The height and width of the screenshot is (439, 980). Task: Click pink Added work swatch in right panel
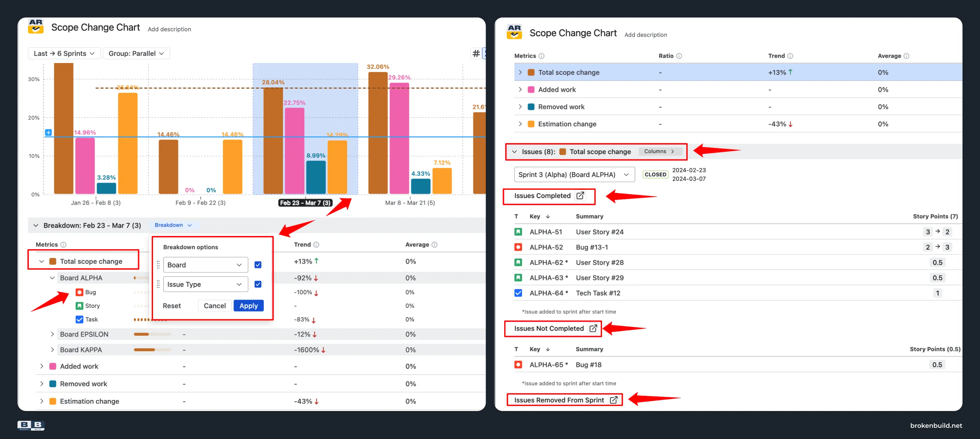(531, 89)
